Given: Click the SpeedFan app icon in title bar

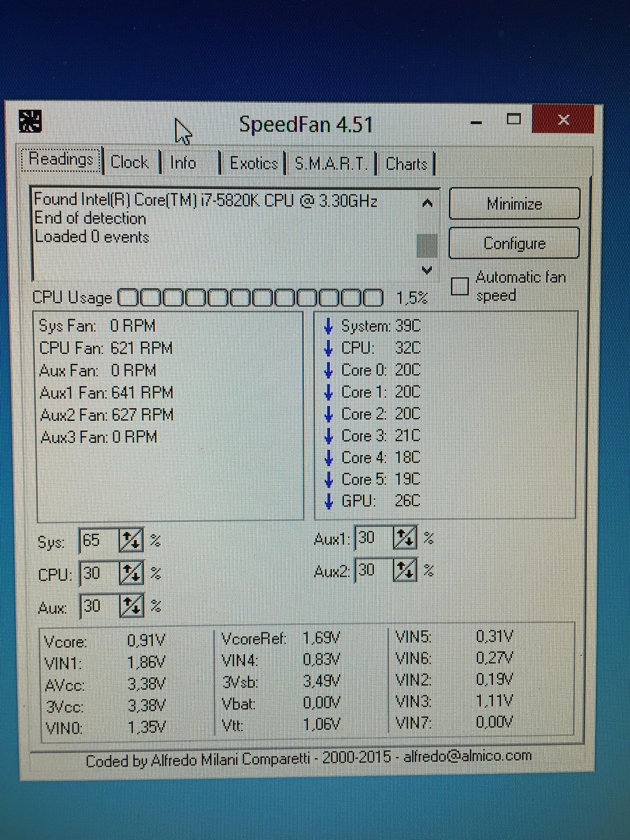Looking at the screenshot, I should pos(30,121).
